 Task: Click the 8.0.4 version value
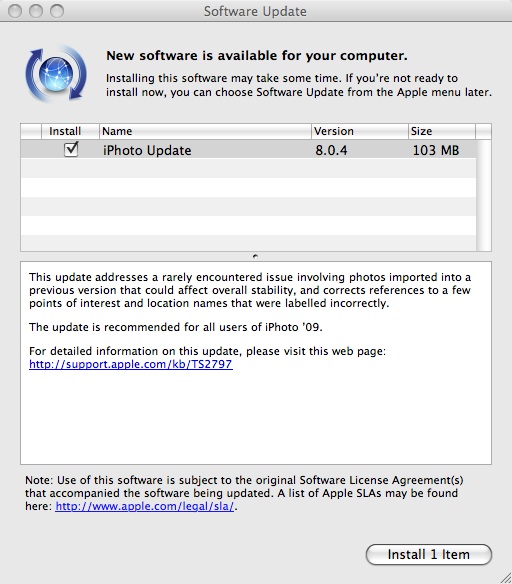point(331,150)
